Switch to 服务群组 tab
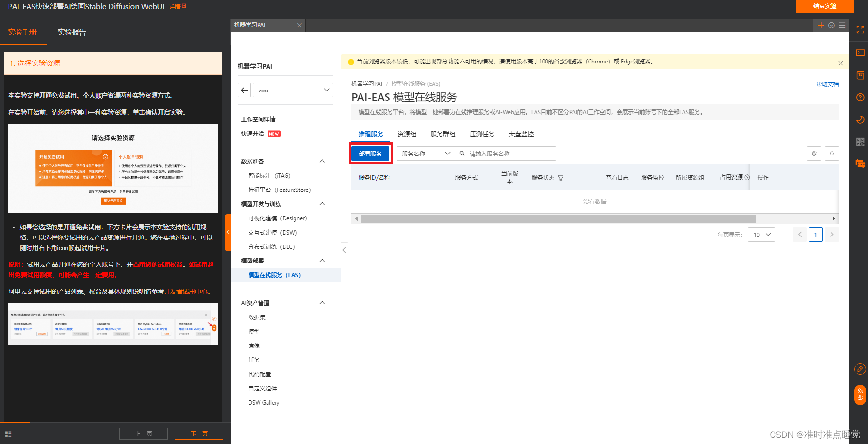The height and width of the screenshot is (444, 868). 443,134
